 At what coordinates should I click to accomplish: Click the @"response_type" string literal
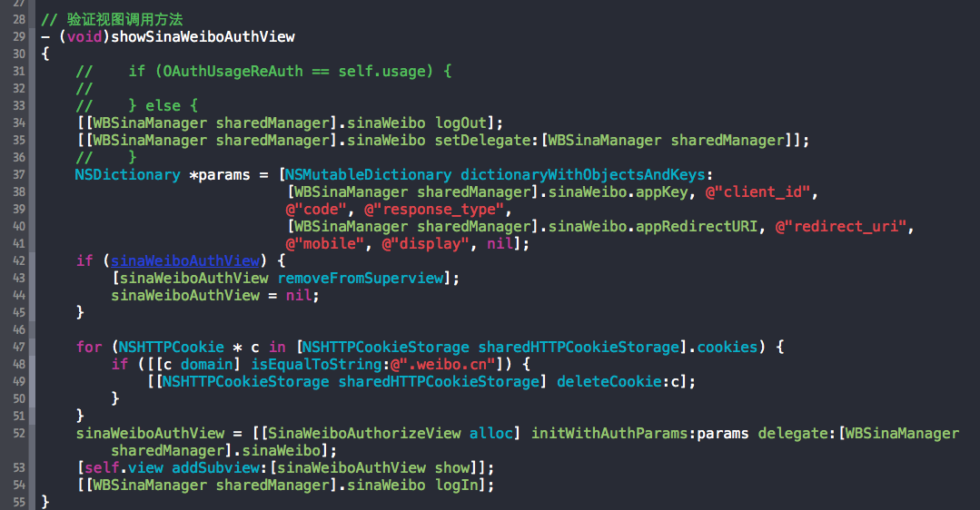click(434, 209)
